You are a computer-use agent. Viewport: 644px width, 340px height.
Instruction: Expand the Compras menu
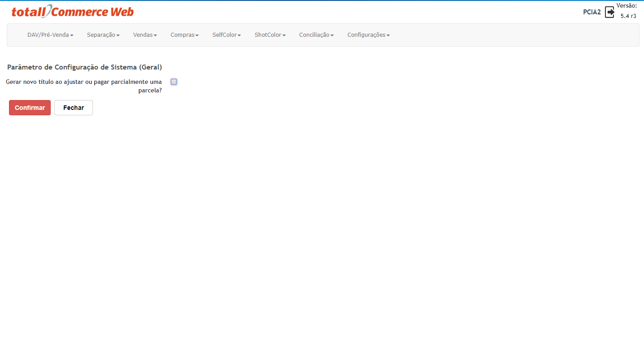(184, 35)
